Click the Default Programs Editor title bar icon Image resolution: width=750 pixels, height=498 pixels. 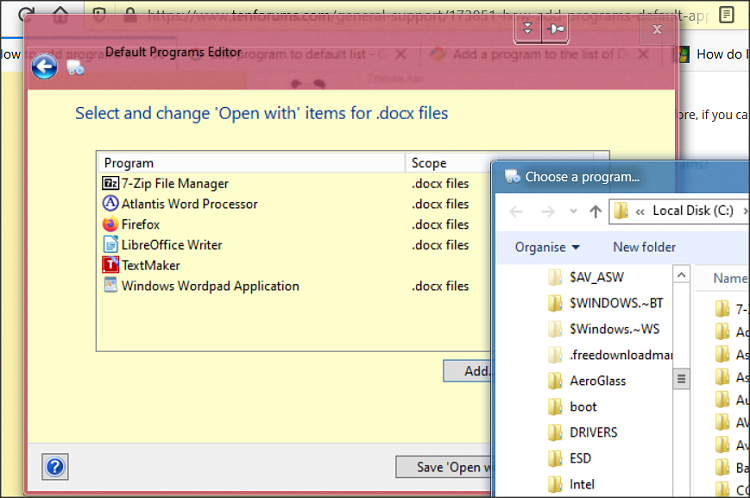(x=75, y=68)
